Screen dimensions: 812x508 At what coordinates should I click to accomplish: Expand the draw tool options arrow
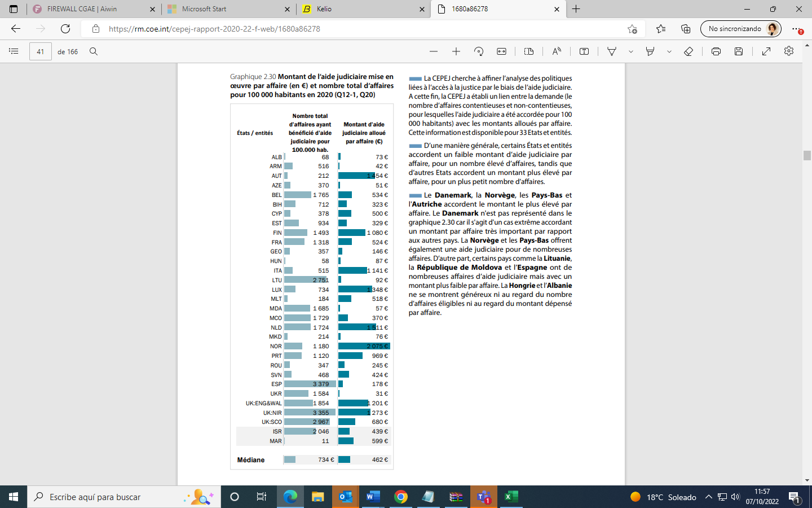631,51
